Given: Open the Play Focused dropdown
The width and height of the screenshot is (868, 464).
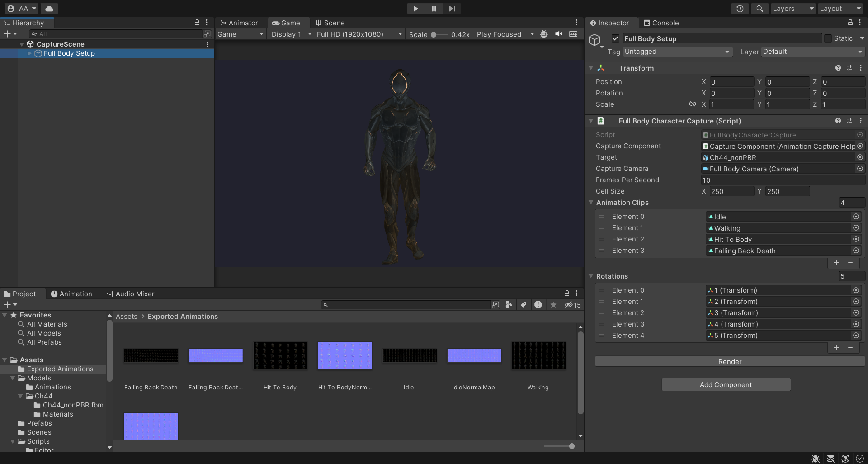Looking at the screenshot, I should pyautogui.click(x=505, y=34).
